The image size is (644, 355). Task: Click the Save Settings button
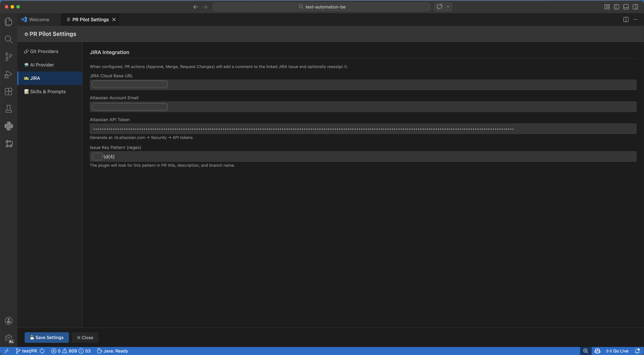tap(47, 337)
